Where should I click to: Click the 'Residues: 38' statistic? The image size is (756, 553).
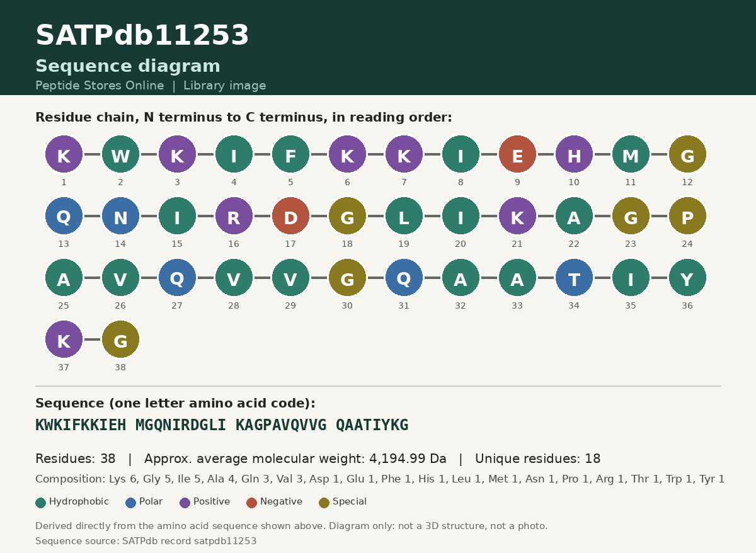[76, 459]
